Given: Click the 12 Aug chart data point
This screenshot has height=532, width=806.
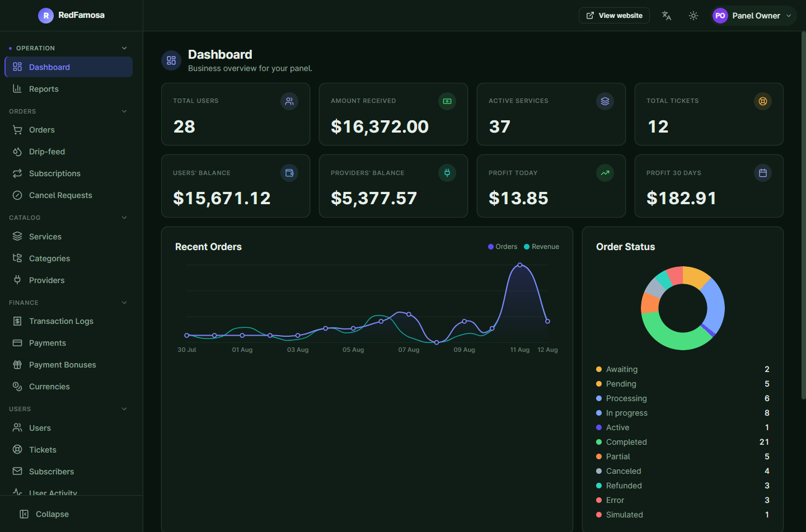Looking at the screenshot, I should pos(547,321).
